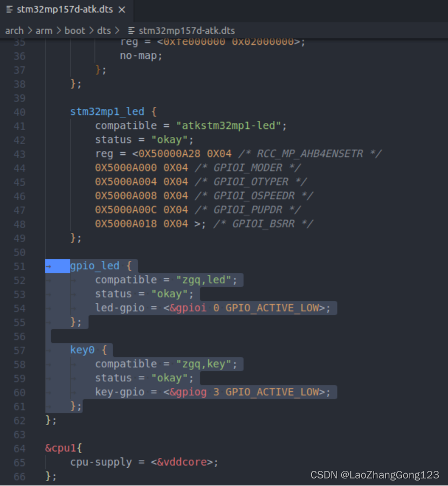The height and width of the screenshot is (486, 448).
Task: Click line number 51 to select the line
Action: (19, 265)
